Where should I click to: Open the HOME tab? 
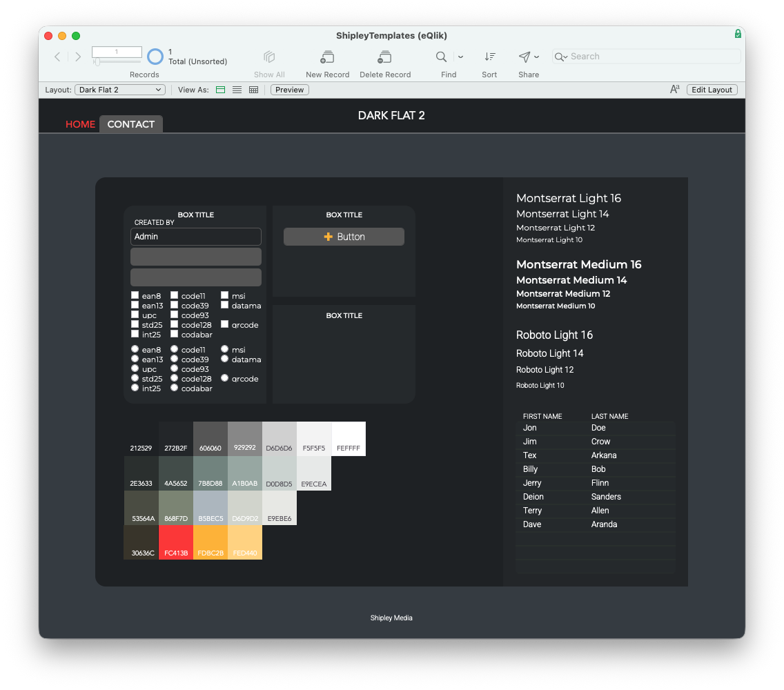[x=80, y=124]
